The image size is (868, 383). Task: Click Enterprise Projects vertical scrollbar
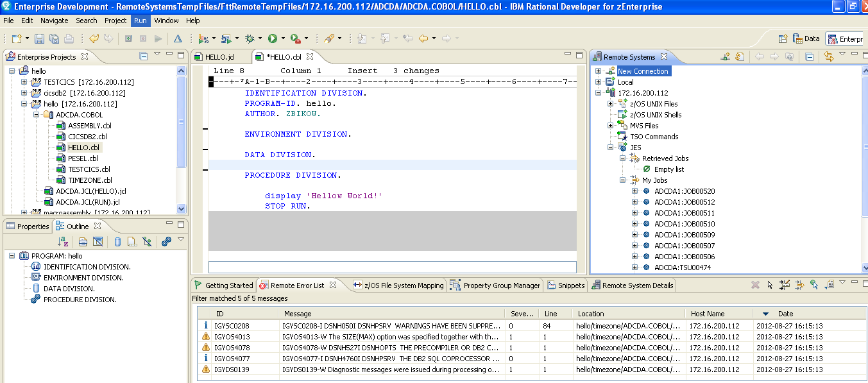point(182,139)
